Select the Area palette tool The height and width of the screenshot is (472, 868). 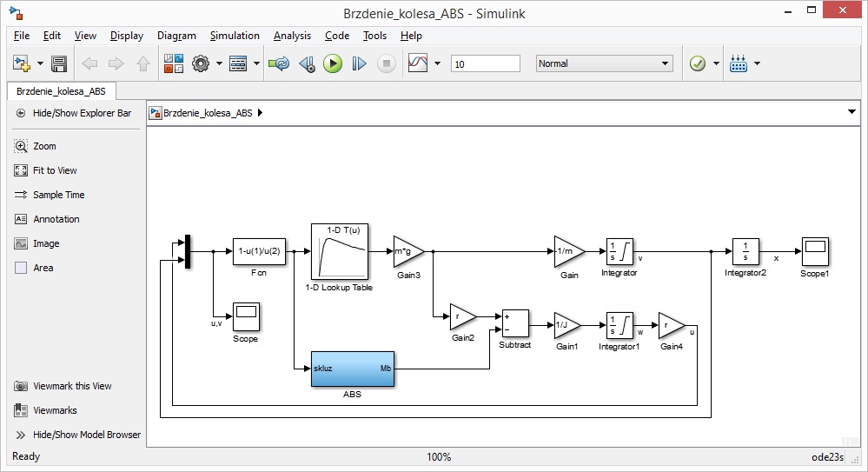tap(35, 268)
